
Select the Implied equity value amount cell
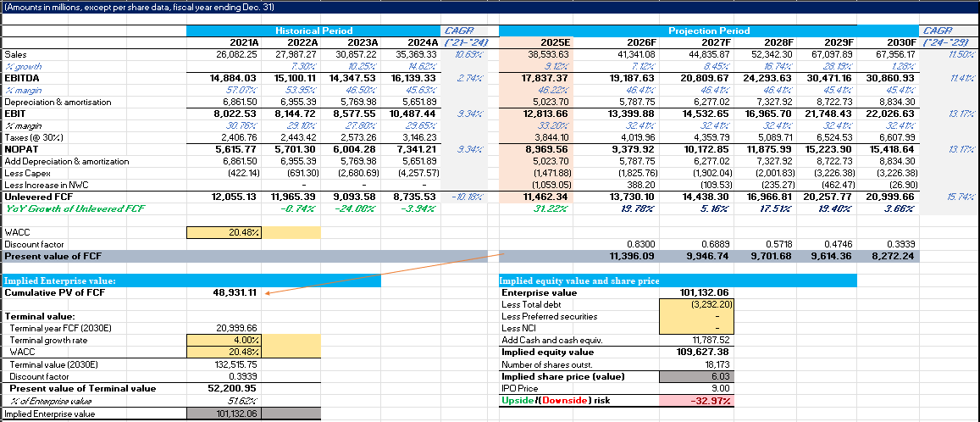[691, 352]
